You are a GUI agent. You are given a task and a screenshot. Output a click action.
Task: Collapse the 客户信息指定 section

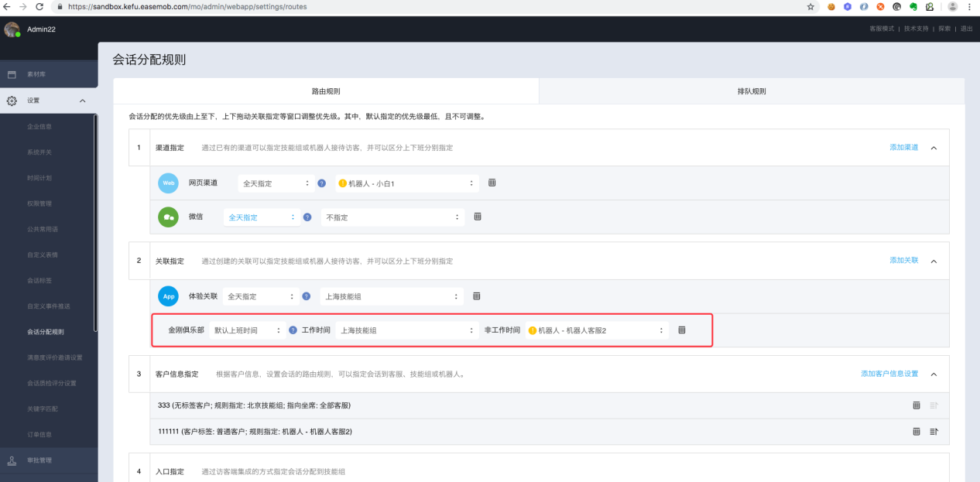pyautogui.click(x=934, y=374)
